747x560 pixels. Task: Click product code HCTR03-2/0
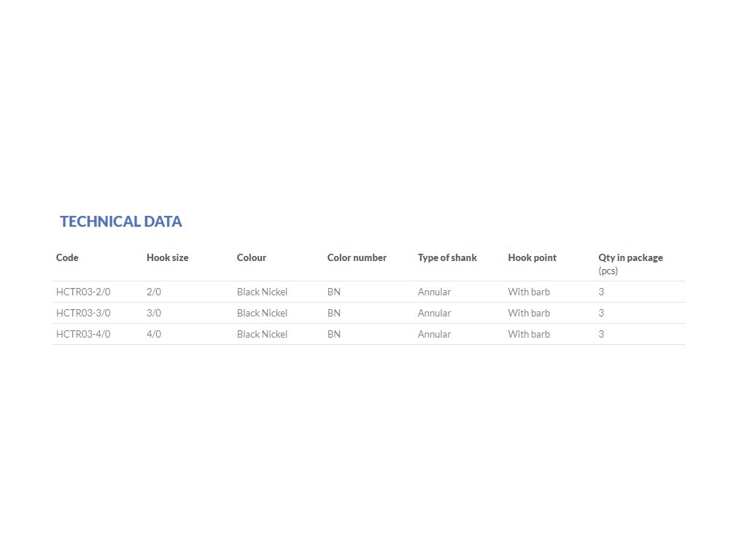83,292
